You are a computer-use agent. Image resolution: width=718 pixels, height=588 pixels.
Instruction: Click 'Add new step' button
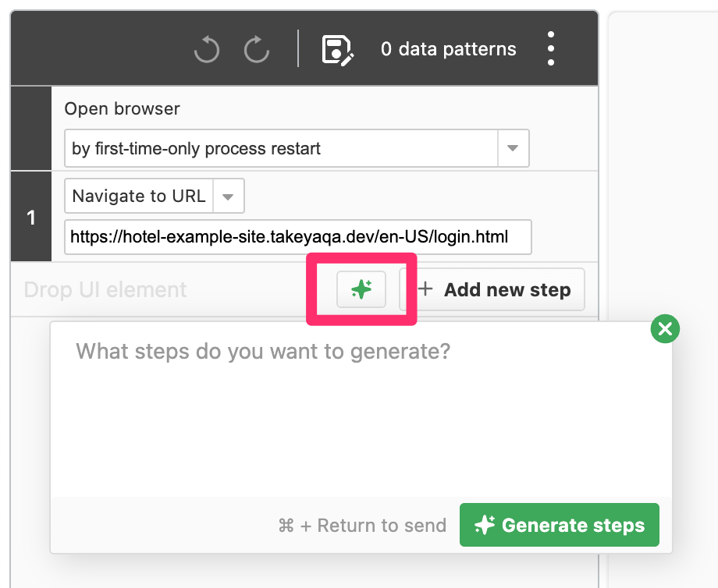[x=493, y=289]
